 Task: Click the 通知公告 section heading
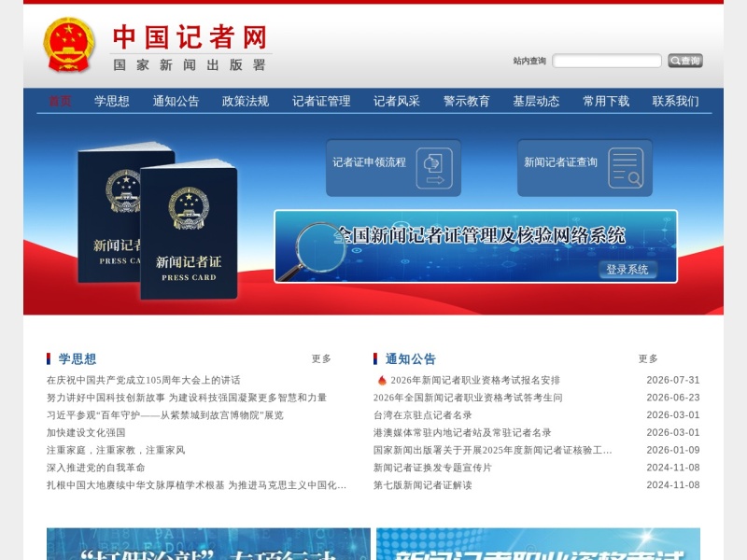coord(411,358)
